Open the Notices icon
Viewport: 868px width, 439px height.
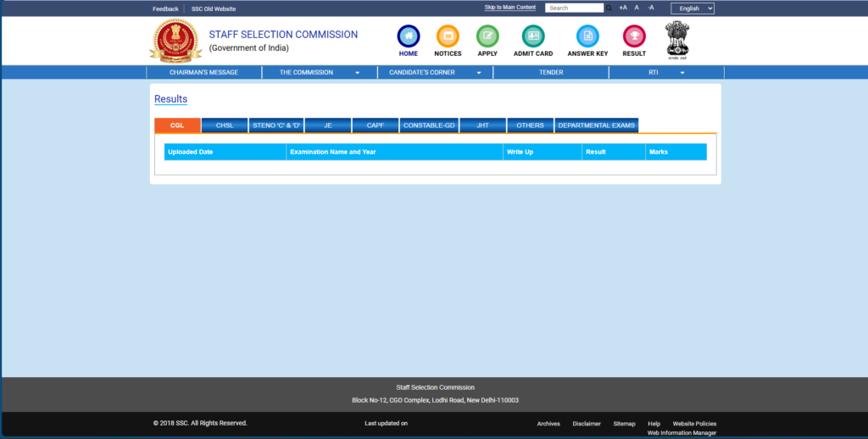448,36
